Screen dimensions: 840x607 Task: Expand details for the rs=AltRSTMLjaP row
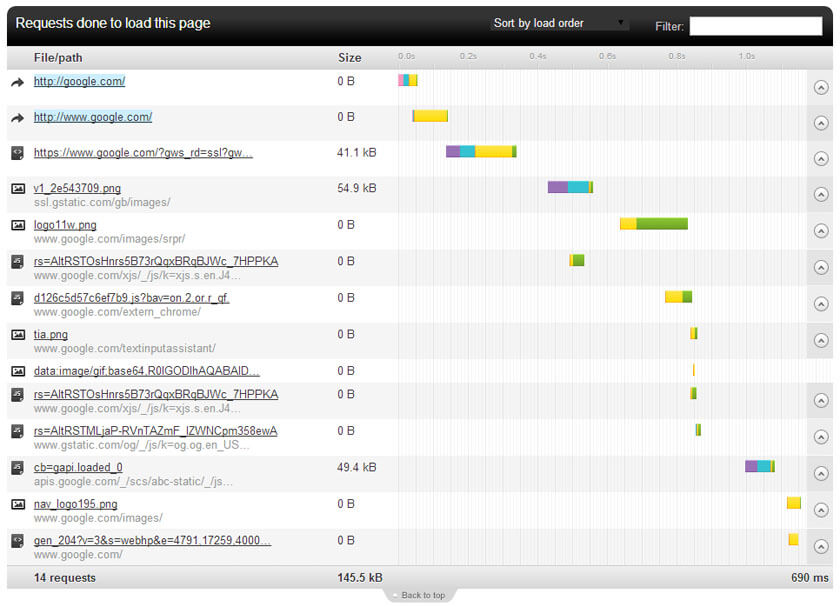821,437
